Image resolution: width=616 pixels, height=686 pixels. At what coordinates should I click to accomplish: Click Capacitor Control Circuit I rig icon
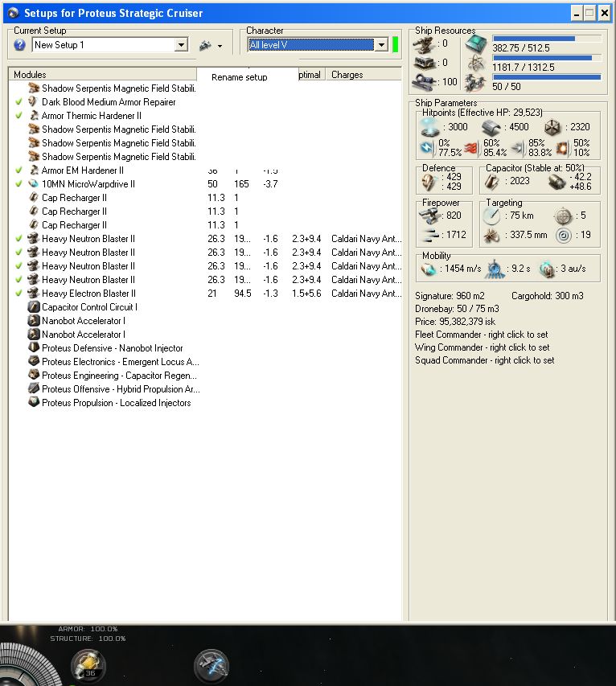point(33,306)
